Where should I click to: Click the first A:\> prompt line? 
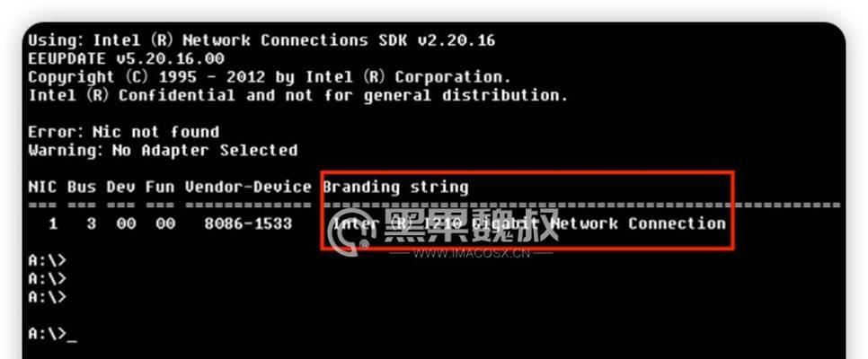click(x=47, y=260)
